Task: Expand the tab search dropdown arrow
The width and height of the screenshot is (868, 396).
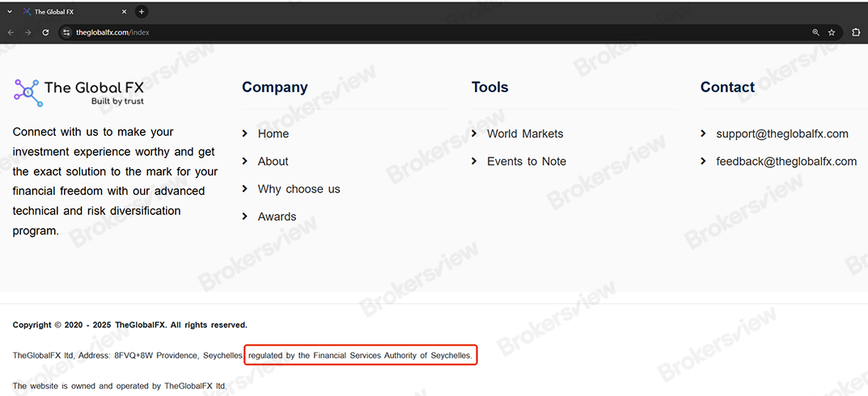Action: pyautogui.click(x=9, y=11)
